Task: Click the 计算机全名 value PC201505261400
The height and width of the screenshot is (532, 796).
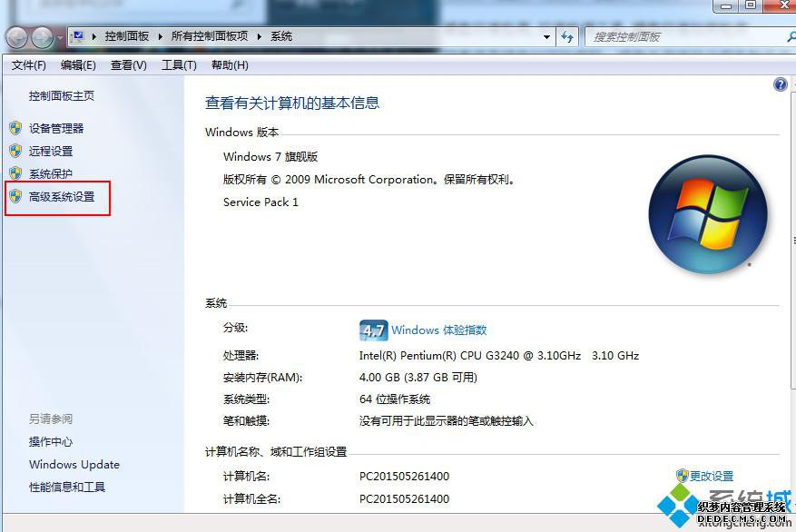Action: [x=404, y=499]
